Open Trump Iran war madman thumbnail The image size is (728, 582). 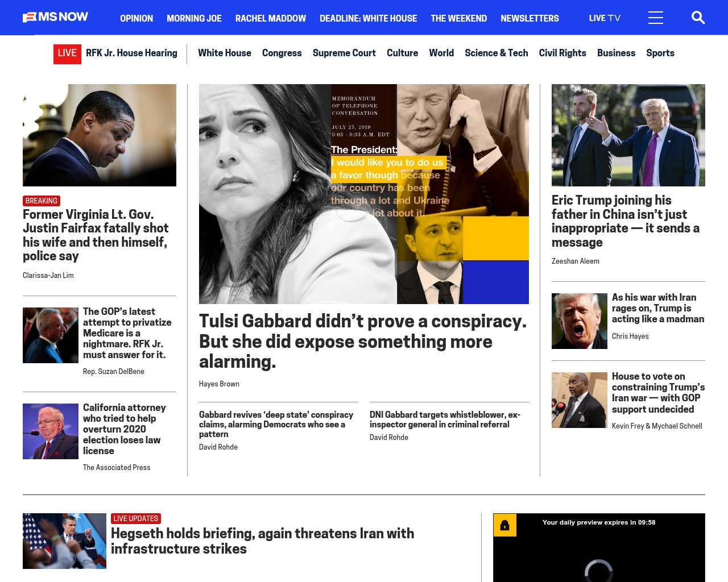(x=580, y=321)
